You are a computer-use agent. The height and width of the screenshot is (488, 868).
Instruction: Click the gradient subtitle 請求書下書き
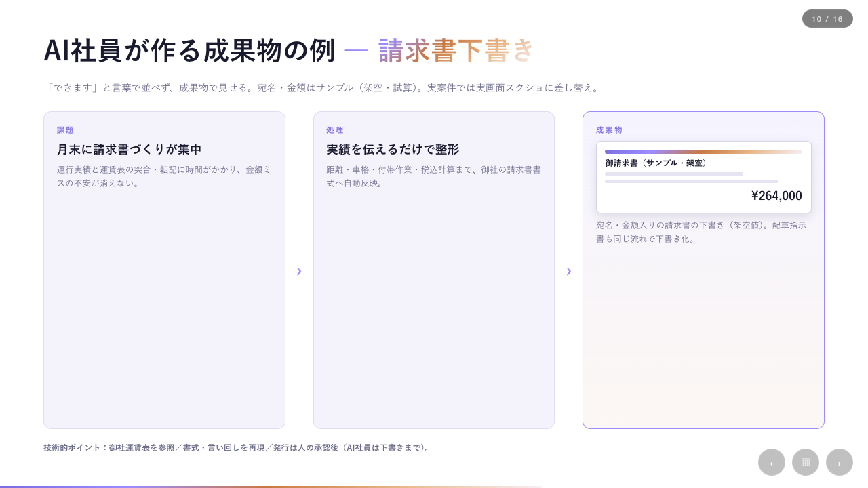456,51
